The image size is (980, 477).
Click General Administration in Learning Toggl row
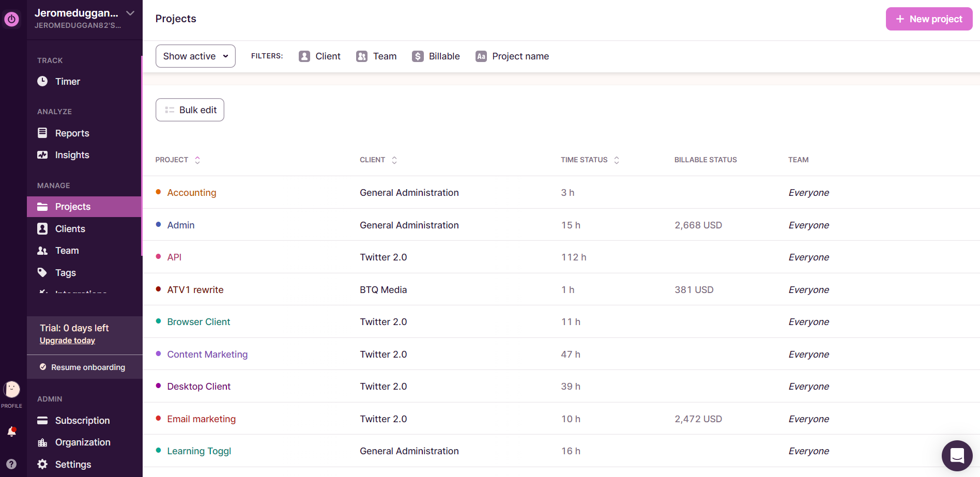coord(409,451)
